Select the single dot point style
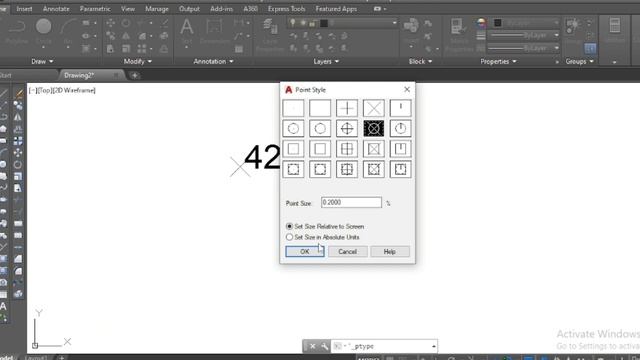This screenshot has height=360, width=640. click(x=293, y=108)
